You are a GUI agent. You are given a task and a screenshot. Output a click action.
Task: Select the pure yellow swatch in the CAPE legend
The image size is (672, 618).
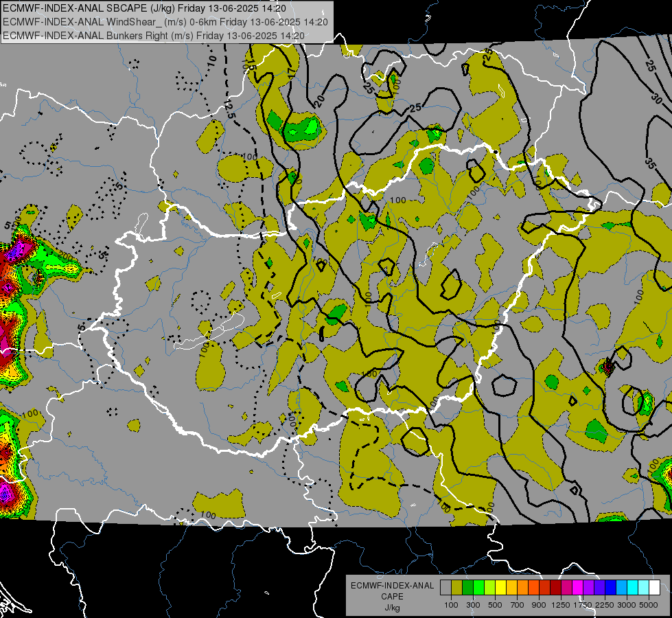point(500,588)
